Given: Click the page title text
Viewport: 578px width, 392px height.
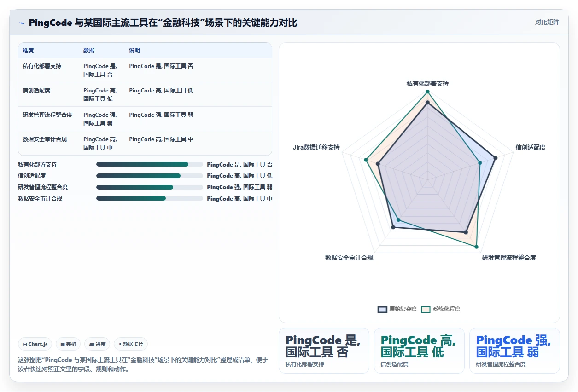Looking at the screenshot, I should coord(163,23).
